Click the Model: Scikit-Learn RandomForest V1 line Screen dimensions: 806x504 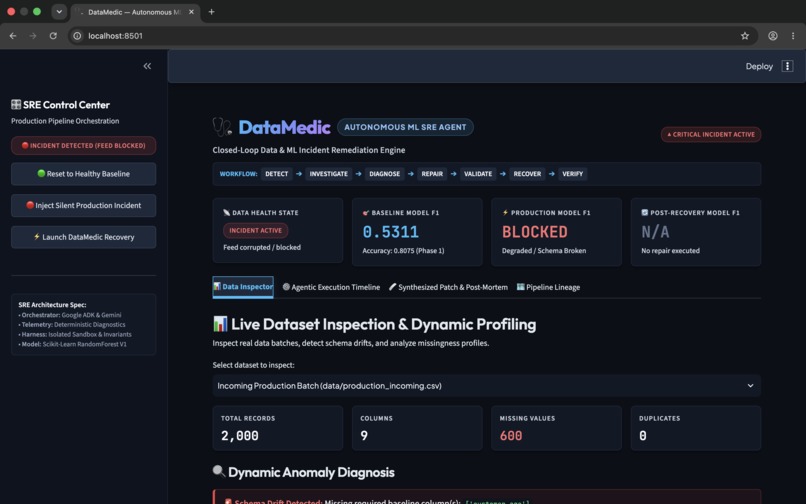click(x=72, y=344)
